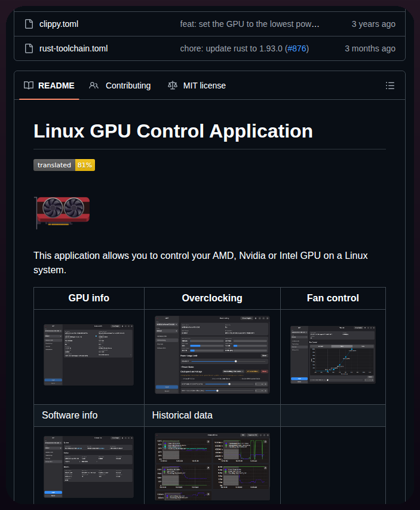Open pull request #876 link
Screen dimensions: 420x510
pyautogui.click(x=297, y=48)
